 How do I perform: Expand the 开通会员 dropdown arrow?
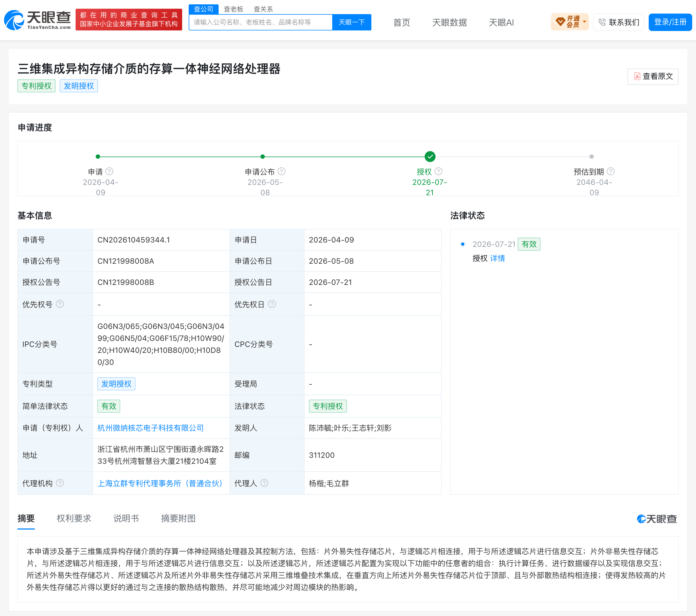coord(584,22)
